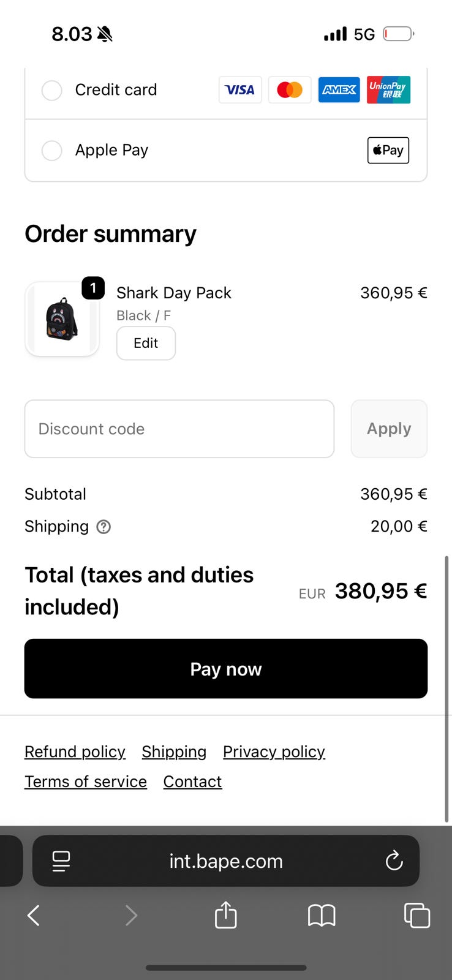The height and width of the screenshot is (980, 452).
Task: Open the Shark Day Pack thumbnail
Action: tap(62, 318)
